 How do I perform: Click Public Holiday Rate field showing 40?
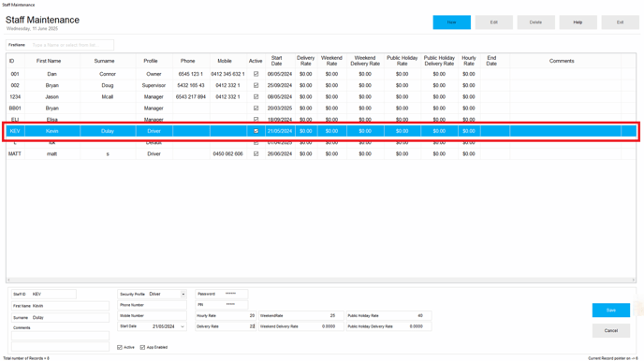[388, 316]
